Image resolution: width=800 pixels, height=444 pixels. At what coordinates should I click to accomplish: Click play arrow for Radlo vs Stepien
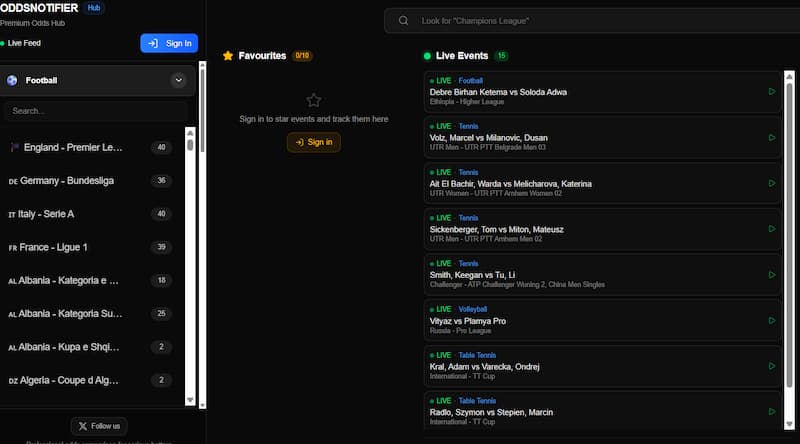pos(772,411)
